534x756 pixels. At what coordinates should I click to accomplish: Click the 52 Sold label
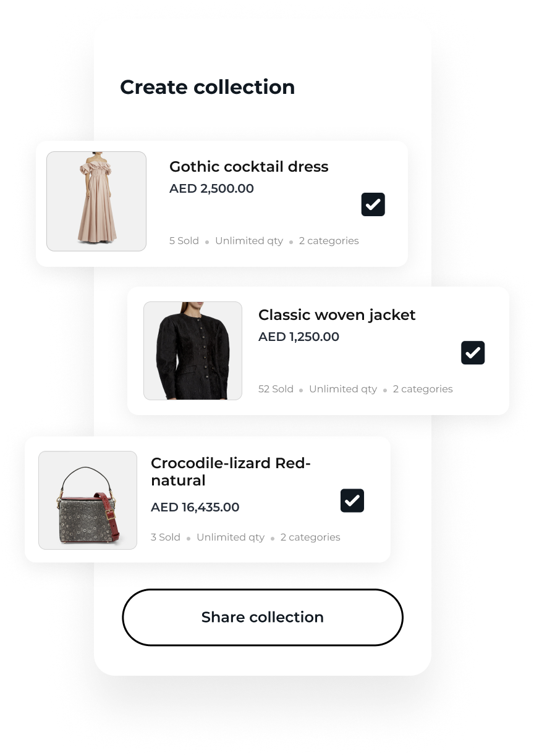(x=276, y=389)
